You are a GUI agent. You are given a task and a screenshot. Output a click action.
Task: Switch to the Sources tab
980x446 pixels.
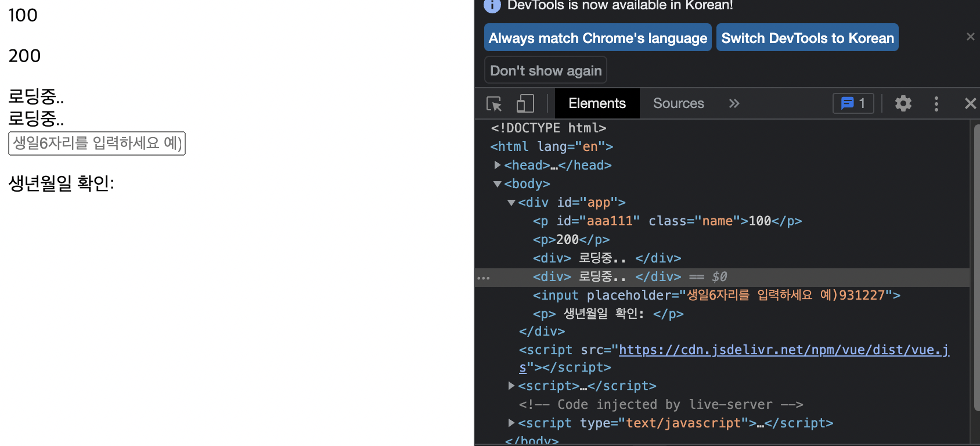click(678, 103)
